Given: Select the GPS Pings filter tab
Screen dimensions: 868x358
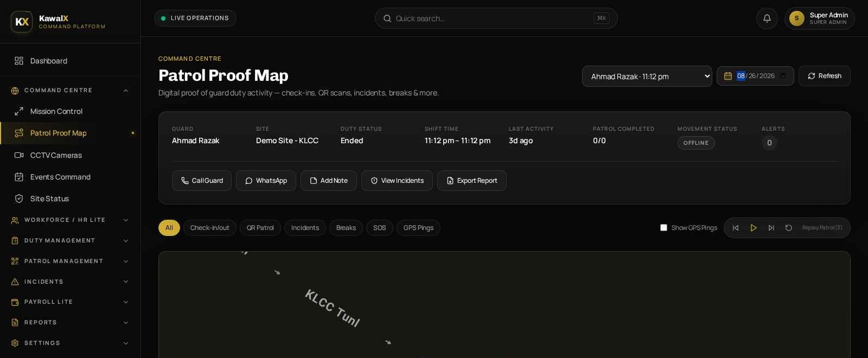Looking at the screenshot, I should click(x=418, y=228).
